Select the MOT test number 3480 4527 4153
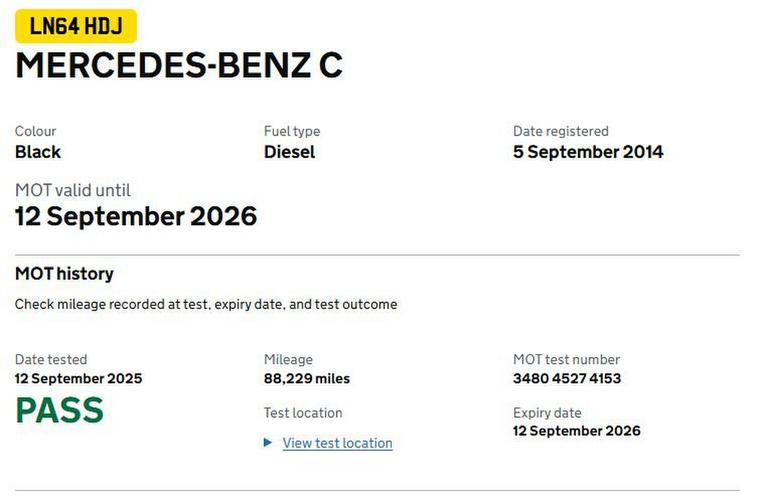This screenshot has width=759, height=502. tap(566, 379)
